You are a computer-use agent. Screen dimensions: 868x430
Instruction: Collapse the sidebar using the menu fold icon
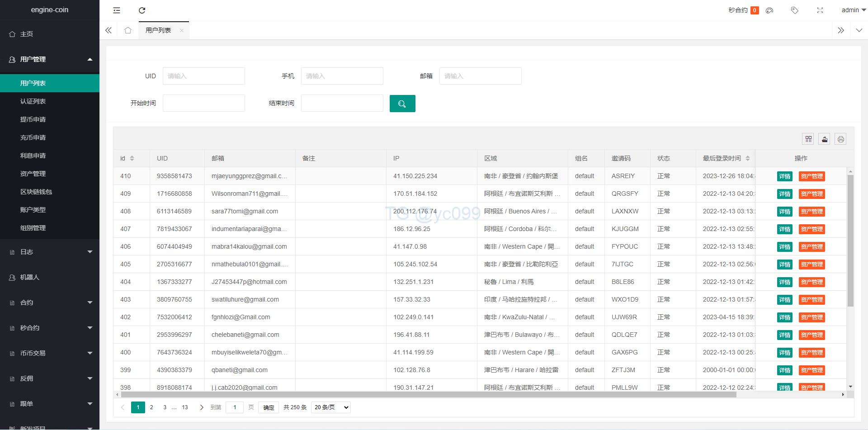pyautogui.click(x=117, y=10)
